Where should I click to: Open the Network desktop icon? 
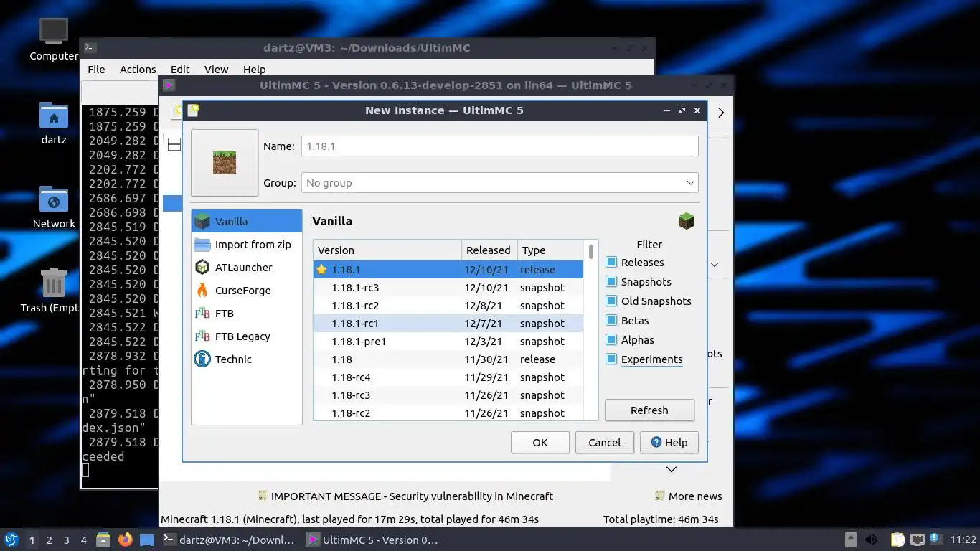(54, 207)
